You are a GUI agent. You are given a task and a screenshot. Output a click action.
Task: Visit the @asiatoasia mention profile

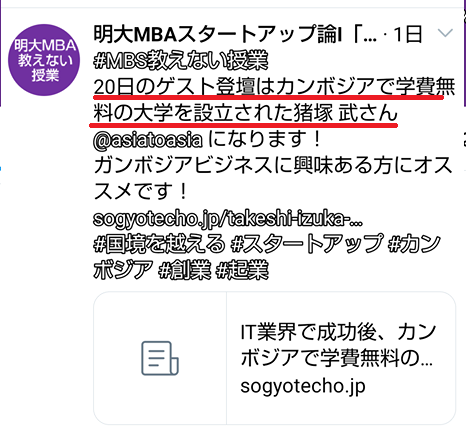148,140
